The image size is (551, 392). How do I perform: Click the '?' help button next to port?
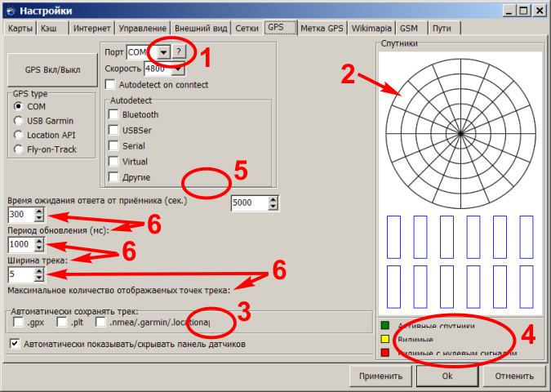point(180,51)
